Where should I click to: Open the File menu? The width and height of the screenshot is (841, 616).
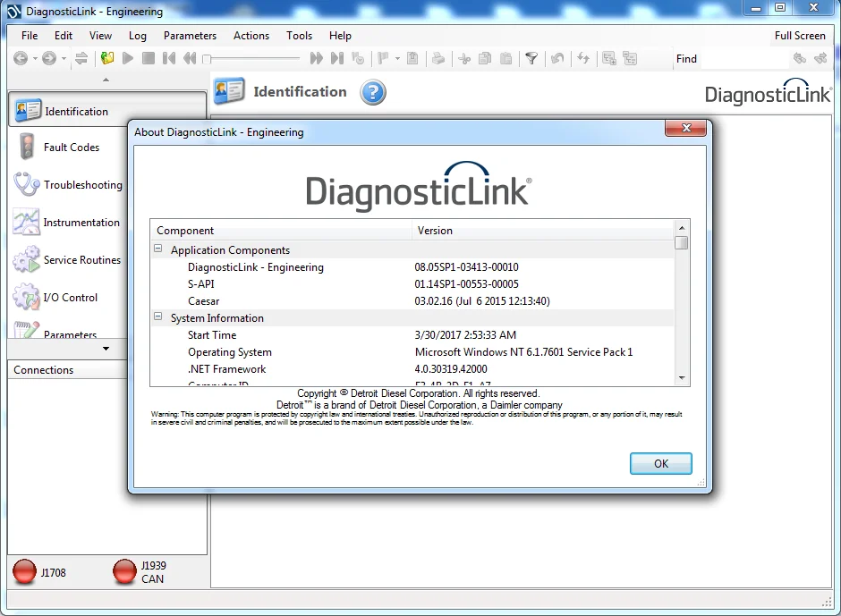(30, 36)
